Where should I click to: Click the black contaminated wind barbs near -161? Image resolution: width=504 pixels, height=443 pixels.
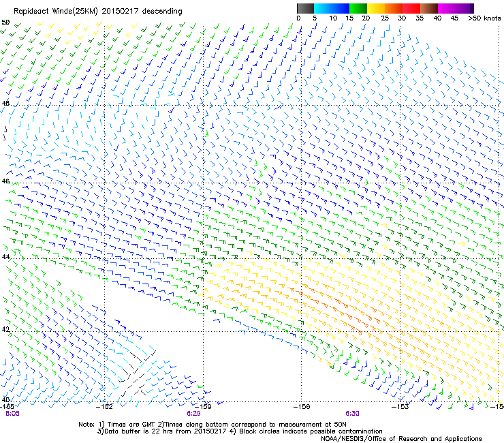coord(138,373)
